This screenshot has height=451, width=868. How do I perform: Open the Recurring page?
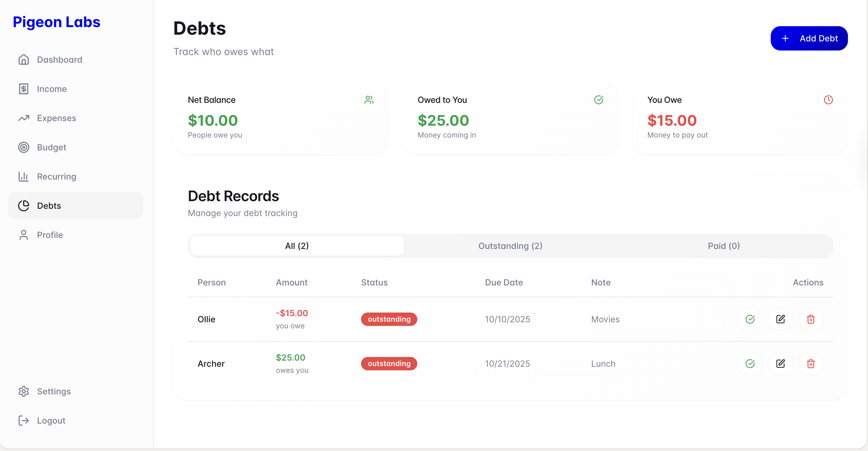[x=56, y=177]
